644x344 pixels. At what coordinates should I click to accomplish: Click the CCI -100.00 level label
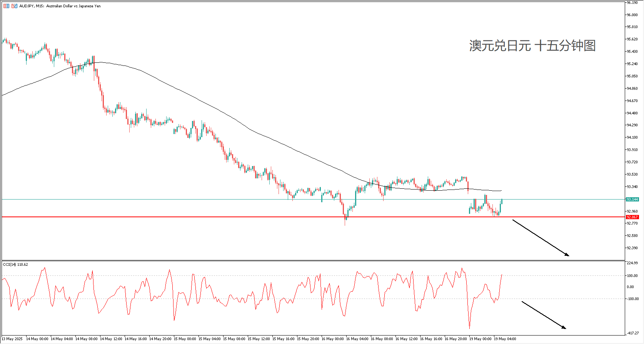click(x=632, y=299)
